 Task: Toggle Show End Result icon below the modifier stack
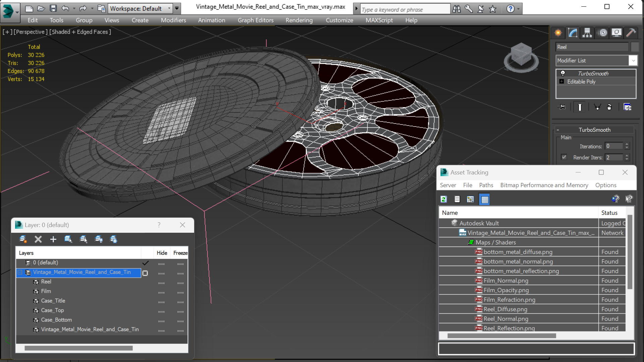pyautogui.click(x=580, y=107)
